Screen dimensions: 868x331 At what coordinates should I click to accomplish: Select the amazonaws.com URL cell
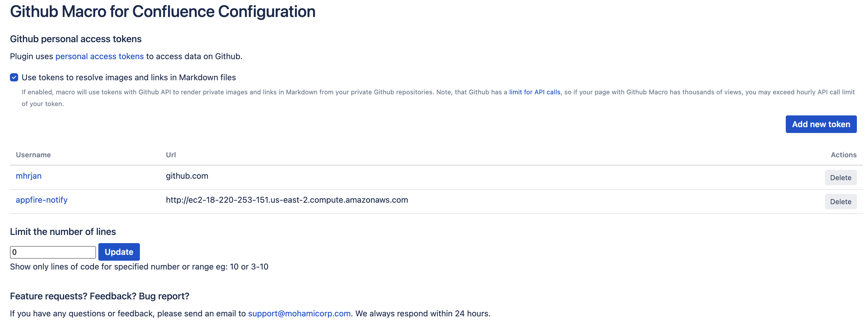[x=287, y=200]
